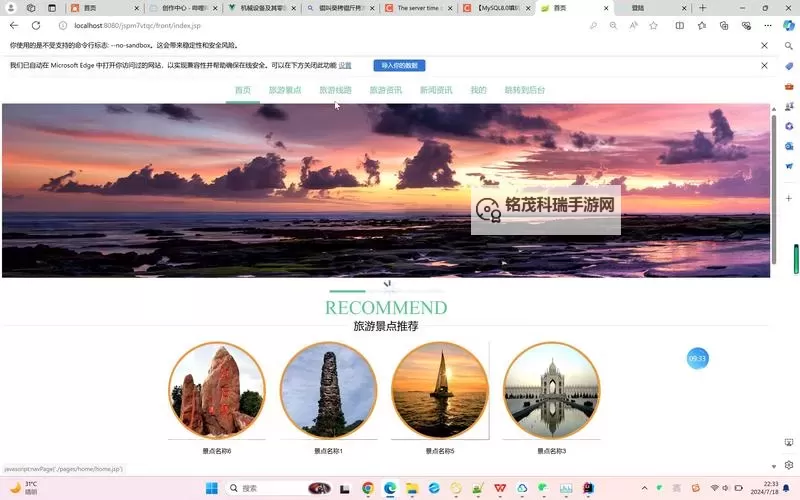Click the read aloud icon in address bar
Viewport: 800px width, 500px height.
pos(633,26)
